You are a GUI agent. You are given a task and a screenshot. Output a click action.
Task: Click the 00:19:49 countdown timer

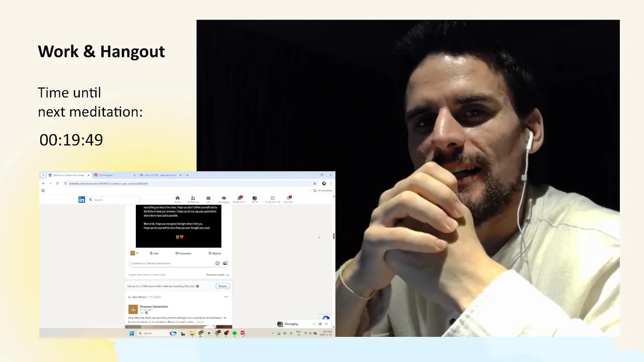71,140
